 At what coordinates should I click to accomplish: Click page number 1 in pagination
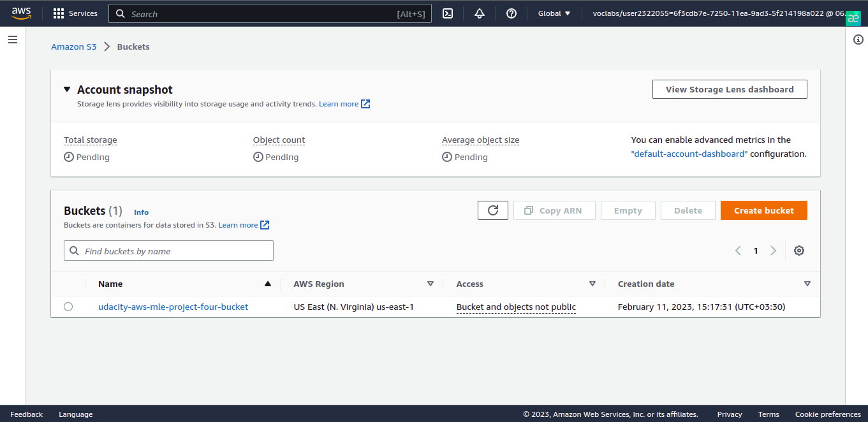click(756, 251)
